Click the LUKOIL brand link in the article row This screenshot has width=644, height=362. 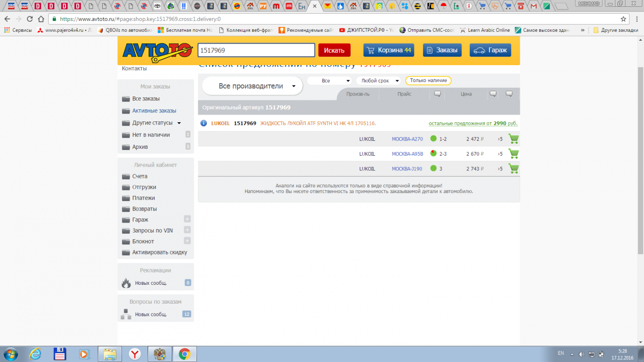point(220,123)
